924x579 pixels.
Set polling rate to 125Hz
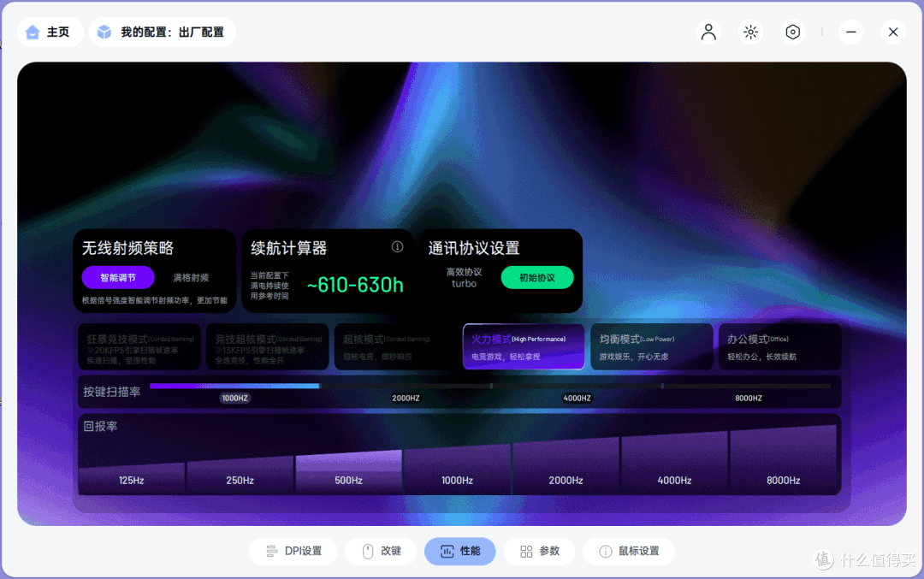[132, 478]
